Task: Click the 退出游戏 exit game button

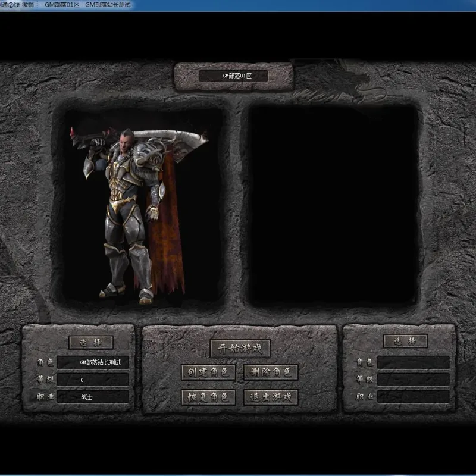Action: [x=271, y=397]
